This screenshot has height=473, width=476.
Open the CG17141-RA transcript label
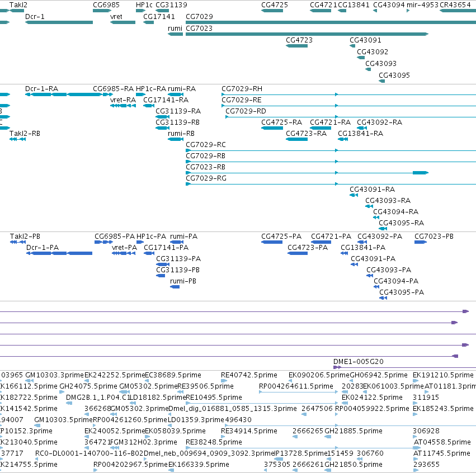(x=166, y=100)
